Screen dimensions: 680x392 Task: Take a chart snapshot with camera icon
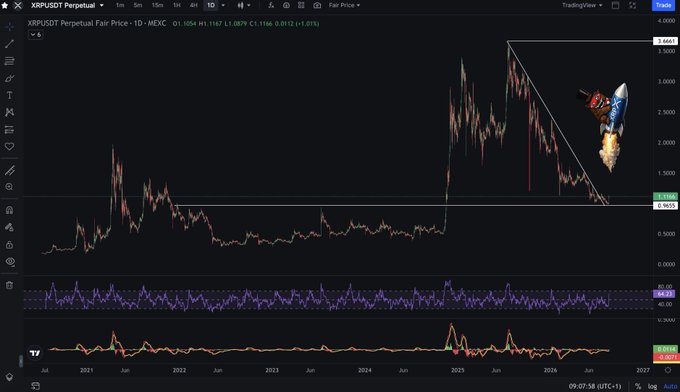pyautogui.click(x=317, y=5)
